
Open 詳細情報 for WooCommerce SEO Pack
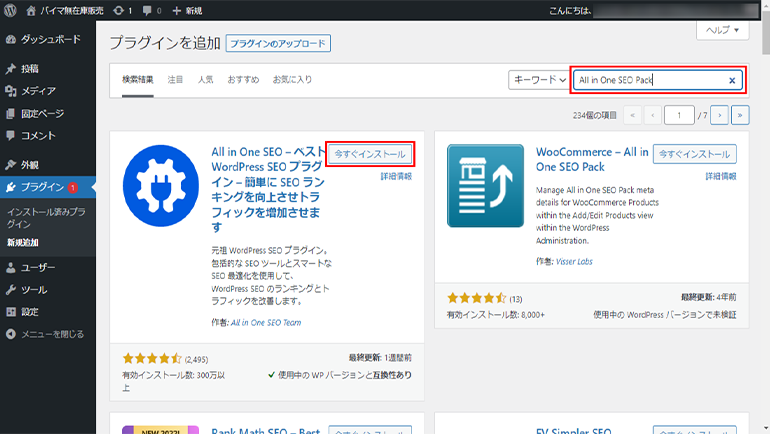tap(721, 176)
